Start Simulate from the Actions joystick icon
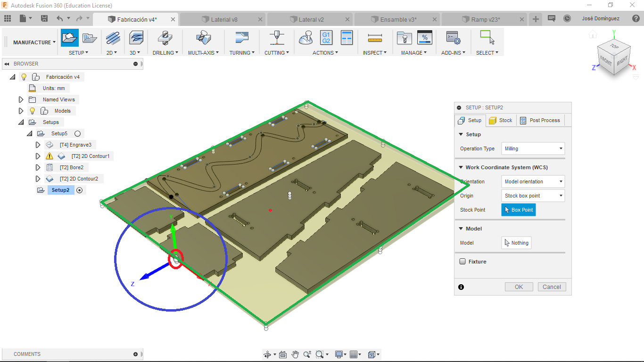The width and height of the screenshot is (644, 362). coord(305,38)
